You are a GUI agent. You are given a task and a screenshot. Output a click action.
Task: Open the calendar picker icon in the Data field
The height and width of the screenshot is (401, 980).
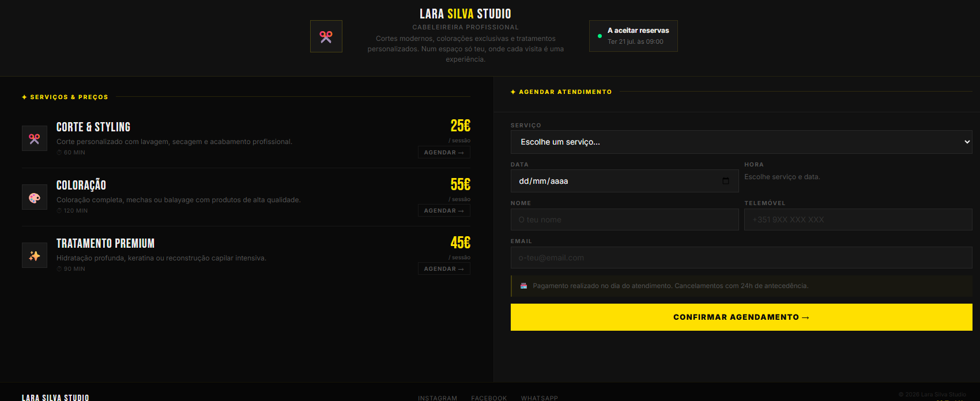(x=726, y=181)
